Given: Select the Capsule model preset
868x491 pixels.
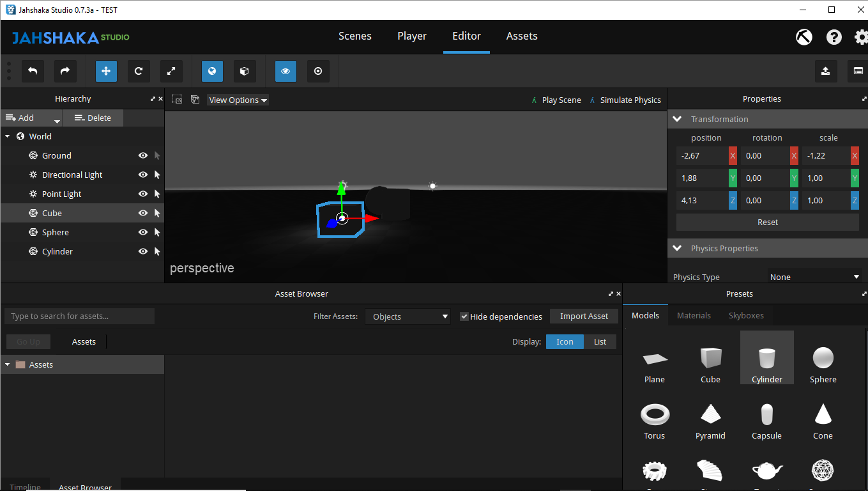Looking at the screenshot, I should (766, 421).
